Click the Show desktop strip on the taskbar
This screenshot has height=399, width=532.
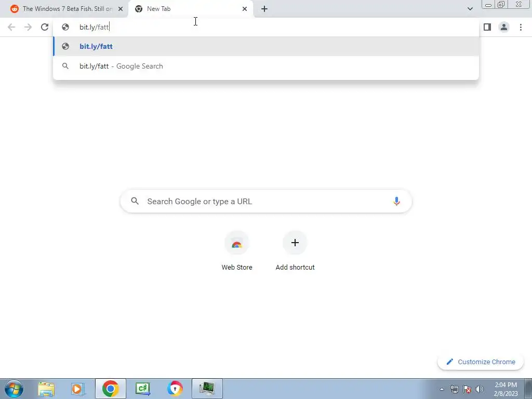coord(528,389)
